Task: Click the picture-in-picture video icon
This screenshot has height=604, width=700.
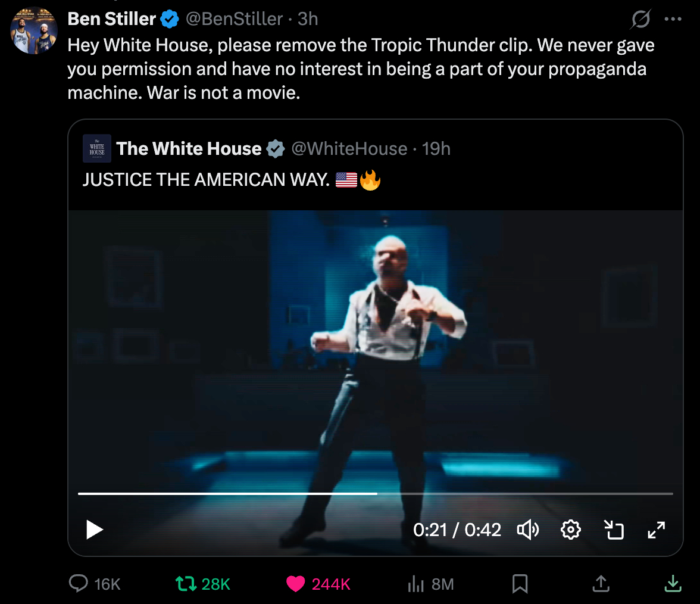Action: tap(614, 529)
